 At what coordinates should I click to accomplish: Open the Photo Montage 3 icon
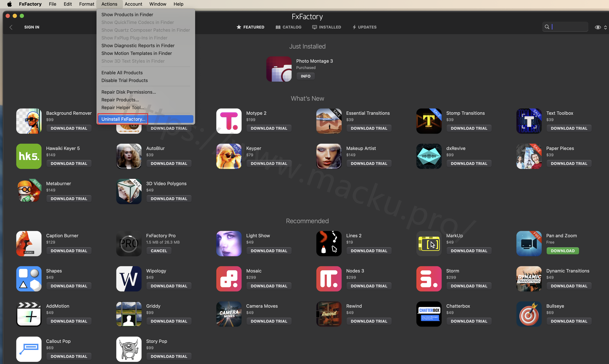tap(279, 69)
